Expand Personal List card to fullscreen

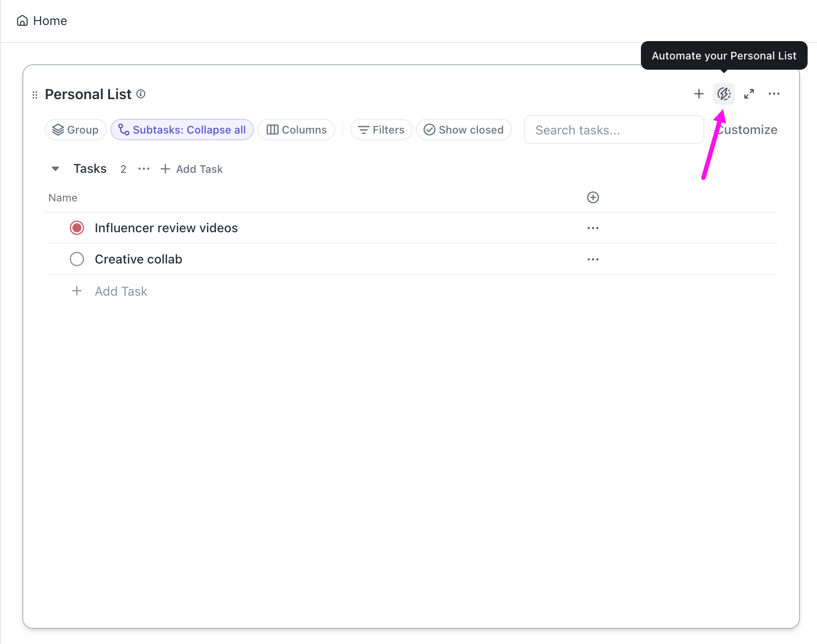point(749,94)
